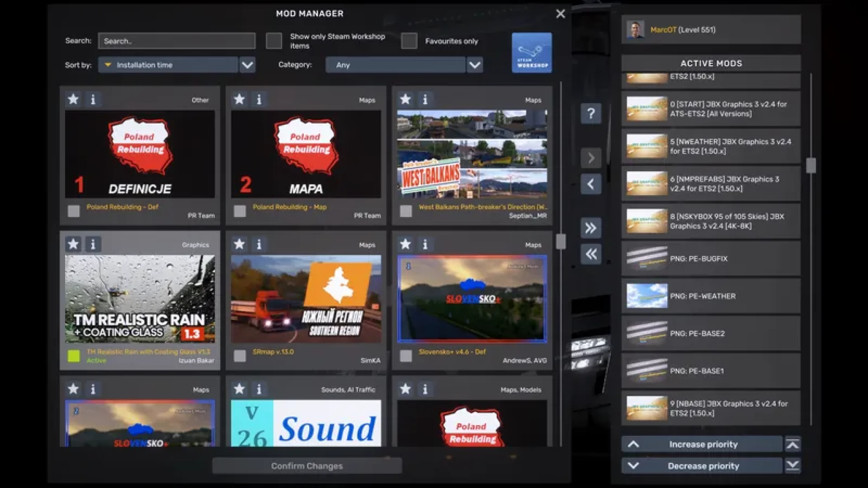Select PNG: PE-BUGFIX in active mods

pos(711,258)
